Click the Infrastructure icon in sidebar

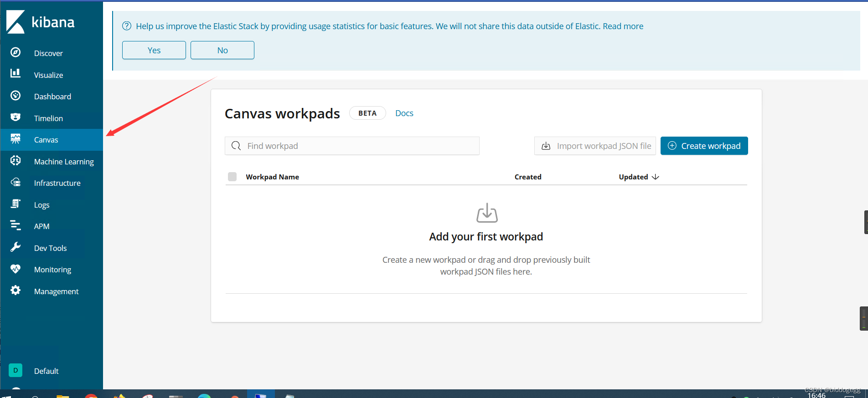15,182
